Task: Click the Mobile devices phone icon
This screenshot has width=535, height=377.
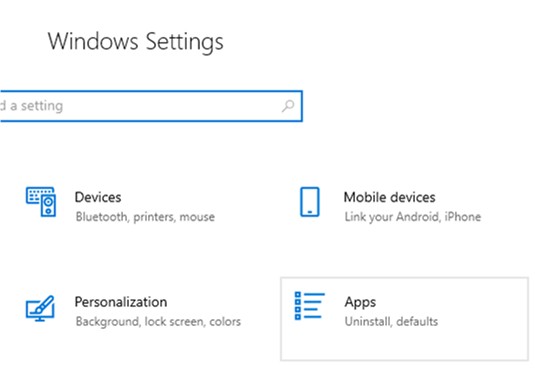Action: [310, 202]
